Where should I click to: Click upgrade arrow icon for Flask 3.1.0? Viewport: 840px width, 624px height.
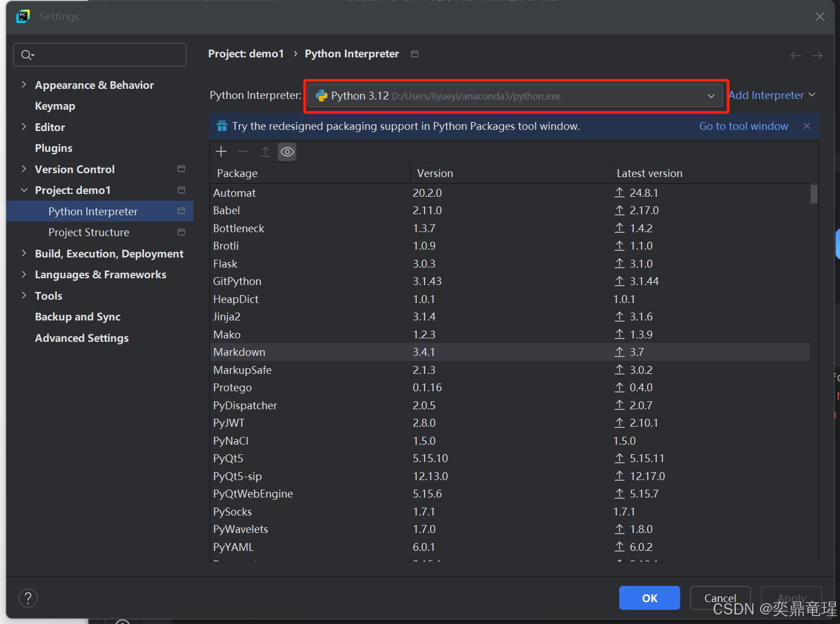click(x=620, y=263)
